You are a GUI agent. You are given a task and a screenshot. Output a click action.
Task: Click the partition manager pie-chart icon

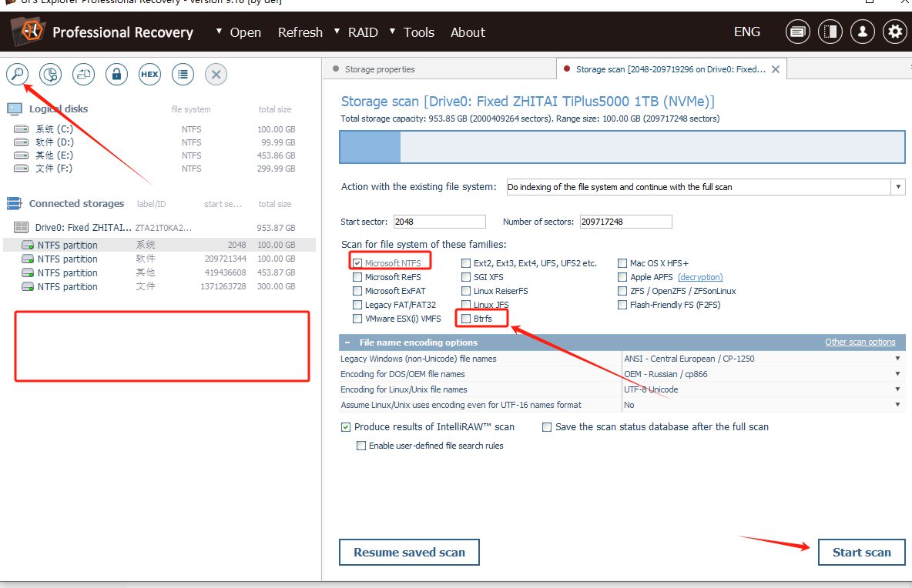click(x=51, y=75)
